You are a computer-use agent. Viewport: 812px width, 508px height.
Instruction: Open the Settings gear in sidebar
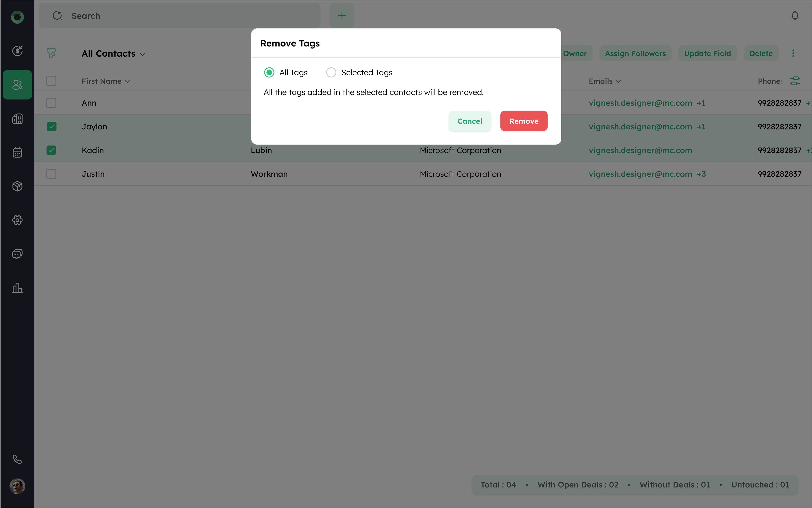[x=17, y=220]
